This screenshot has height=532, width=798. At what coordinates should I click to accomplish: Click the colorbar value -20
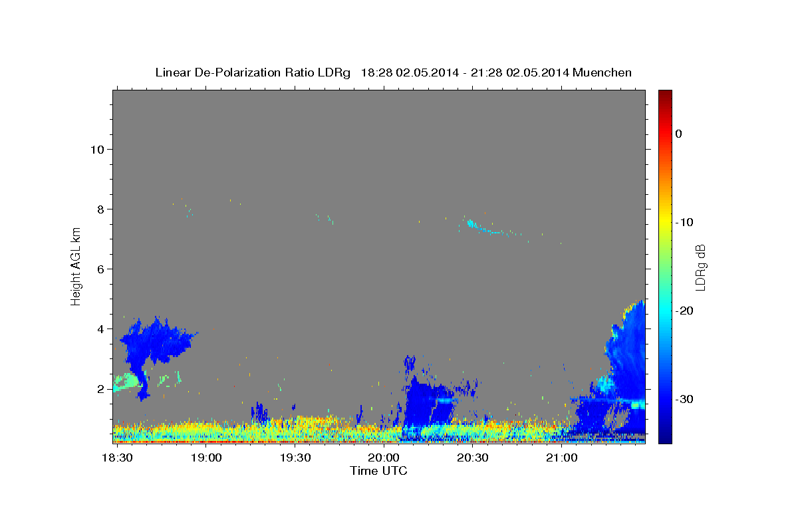pos(684,311)
